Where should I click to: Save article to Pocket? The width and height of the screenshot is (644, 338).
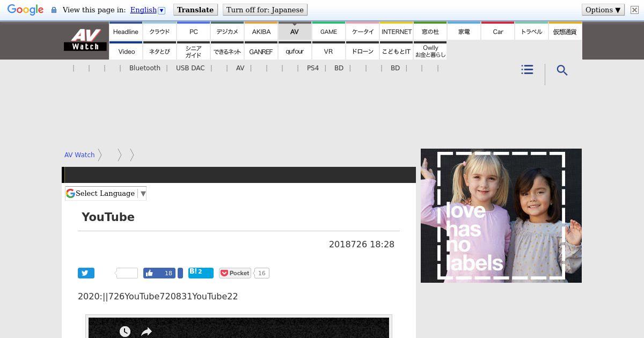[235, 273]
